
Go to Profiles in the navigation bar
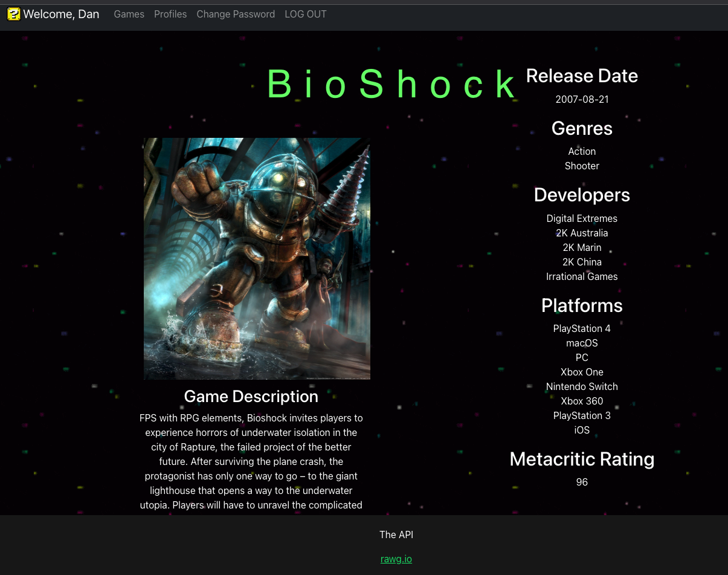(x=170, y=14)
